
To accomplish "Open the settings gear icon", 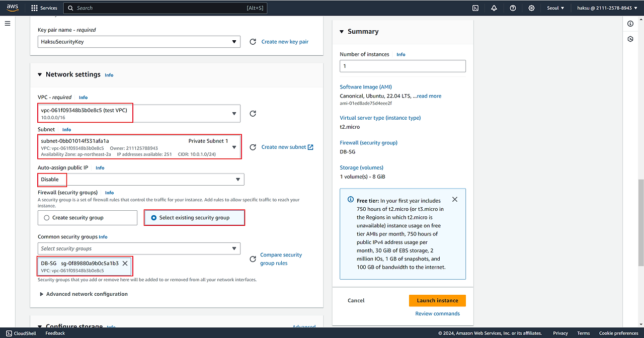I will pyautogui.click(x=531, y=8).
